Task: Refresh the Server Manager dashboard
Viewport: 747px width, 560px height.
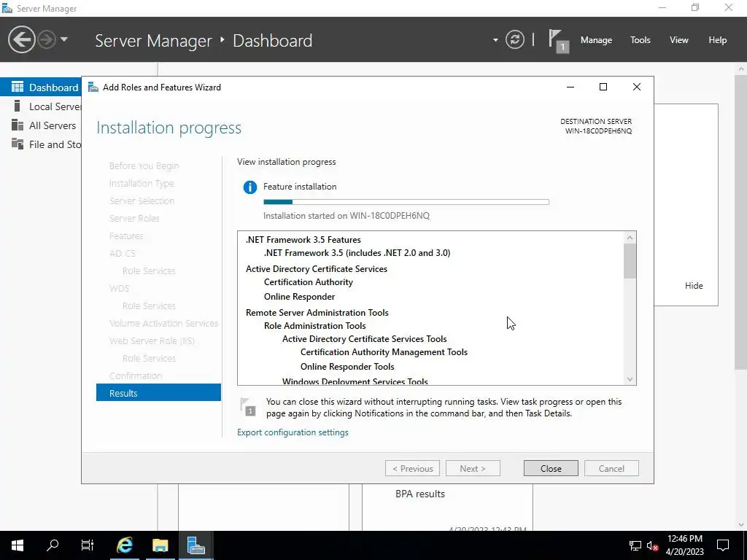Action: pyautogui.click(x=514, y=39)
